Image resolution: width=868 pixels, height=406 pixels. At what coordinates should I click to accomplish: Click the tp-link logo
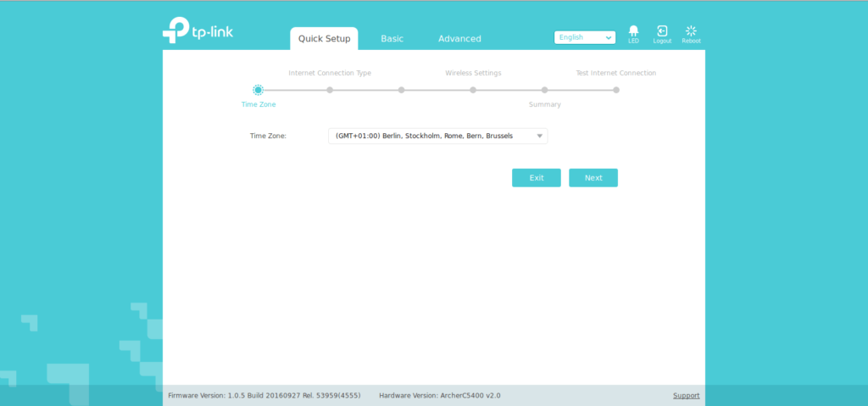pos(198,31)
